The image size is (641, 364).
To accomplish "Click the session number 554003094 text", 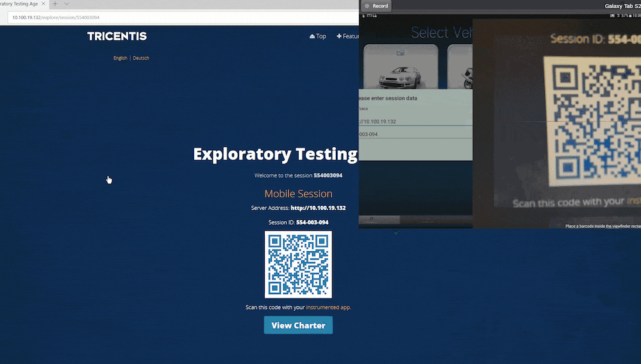I will click(328, 175).
